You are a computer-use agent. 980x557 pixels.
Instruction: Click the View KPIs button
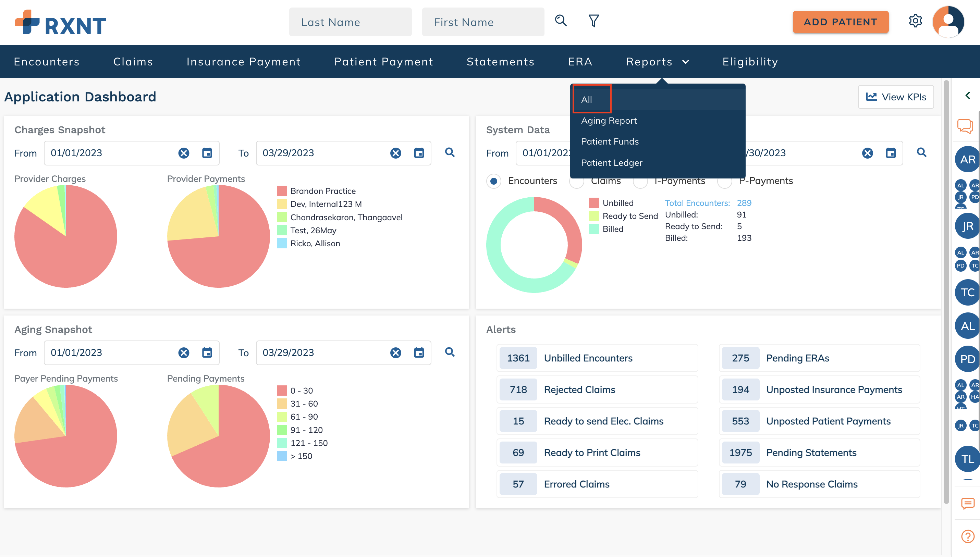point(895,97)
